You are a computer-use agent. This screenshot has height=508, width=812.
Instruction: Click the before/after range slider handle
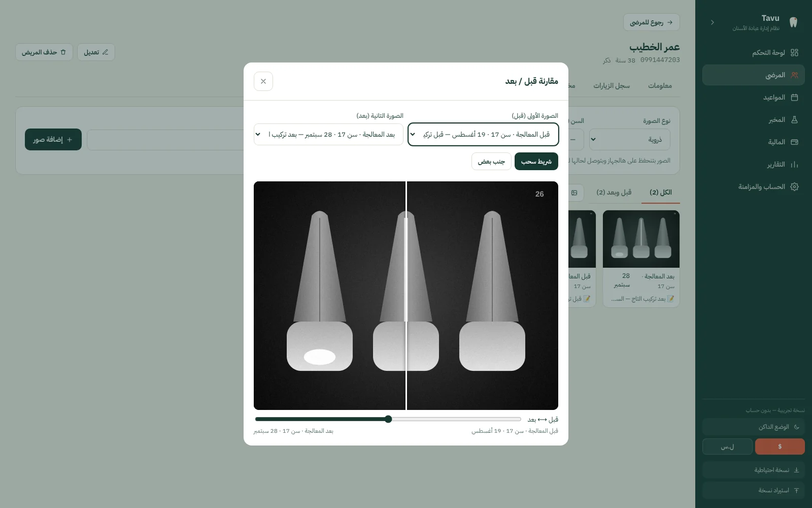click(x=388, y=419)
